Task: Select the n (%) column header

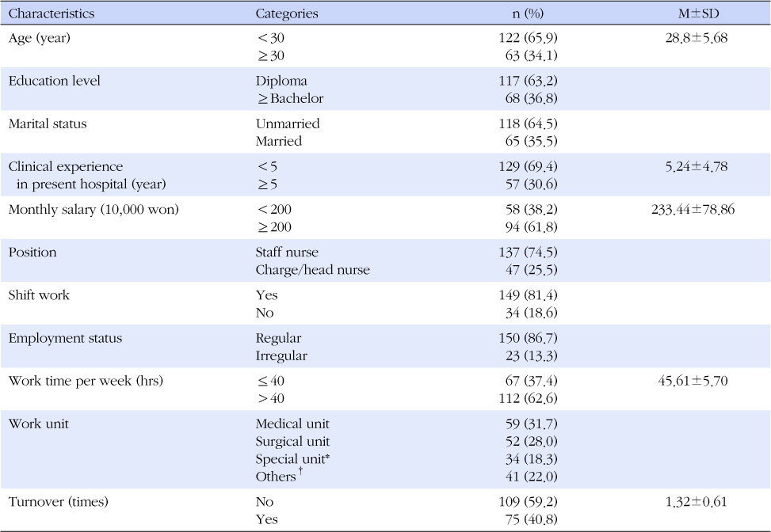Action: [x=528, y=13]
